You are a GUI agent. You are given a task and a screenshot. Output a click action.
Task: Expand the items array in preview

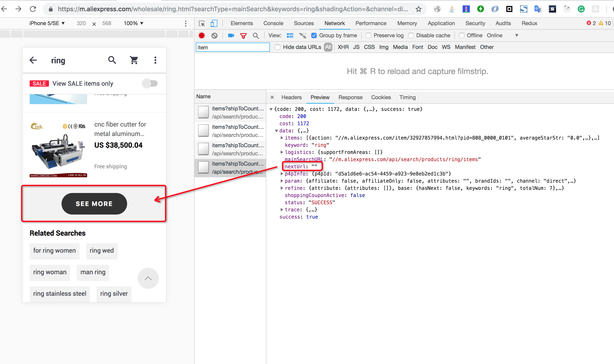(x=282, y=138)
